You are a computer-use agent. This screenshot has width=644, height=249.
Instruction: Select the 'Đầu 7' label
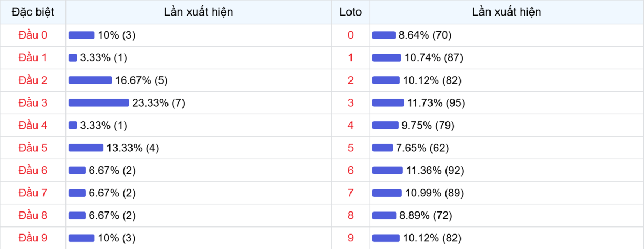(x=33, y=193)
